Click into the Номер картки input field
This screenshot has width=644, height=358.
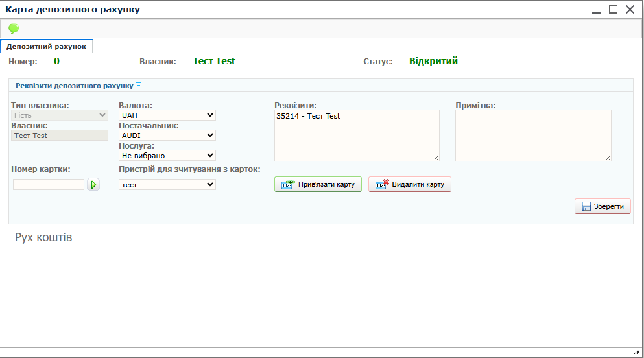point(49,185)
